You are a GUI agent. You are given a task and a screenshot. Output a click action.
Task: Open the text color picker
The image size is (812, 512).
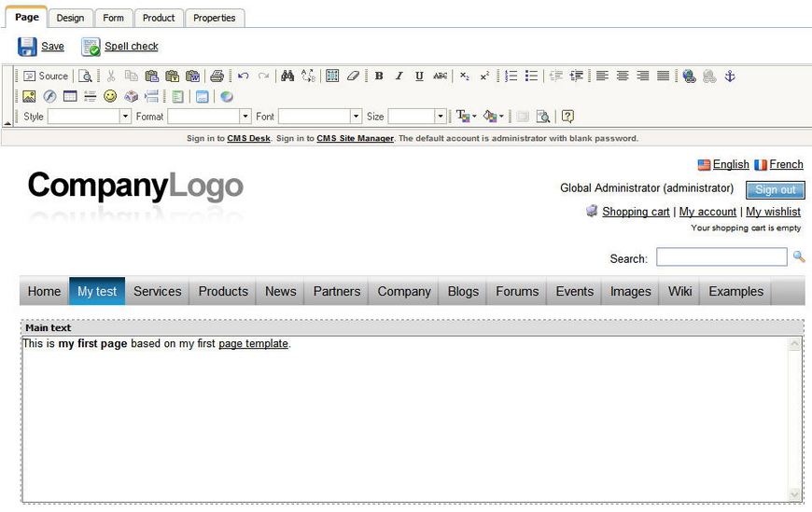pyautogui.click(x=466, y=117)
